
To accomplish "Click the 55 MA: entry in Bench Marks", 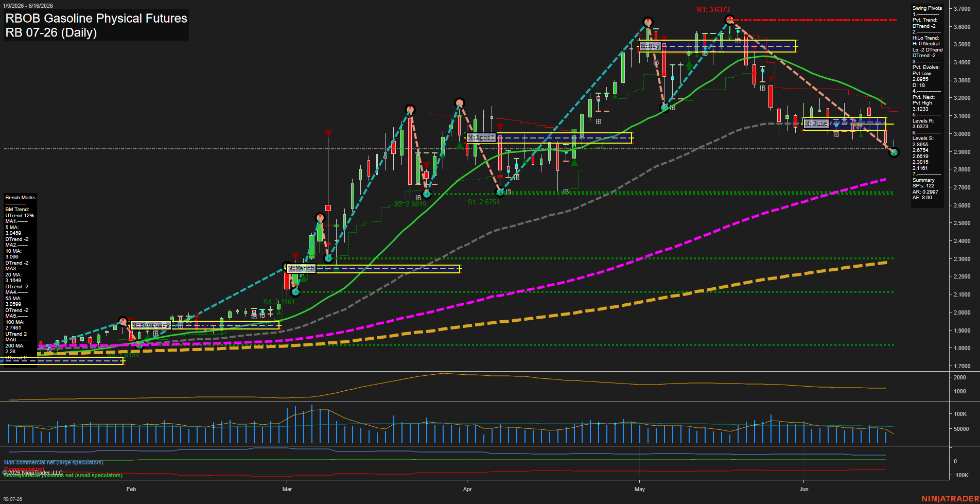I will coord(13,299).
